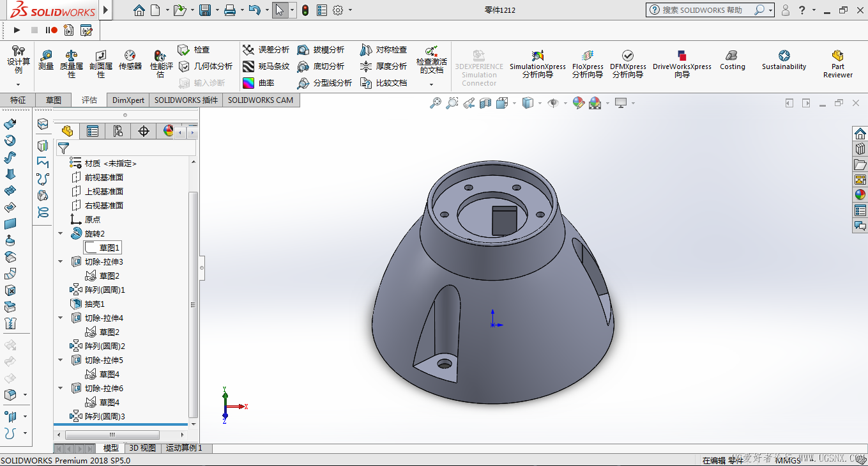Screen dimensions: 868x466
Task: Open Part Reviewer
Action: (838, 64)
